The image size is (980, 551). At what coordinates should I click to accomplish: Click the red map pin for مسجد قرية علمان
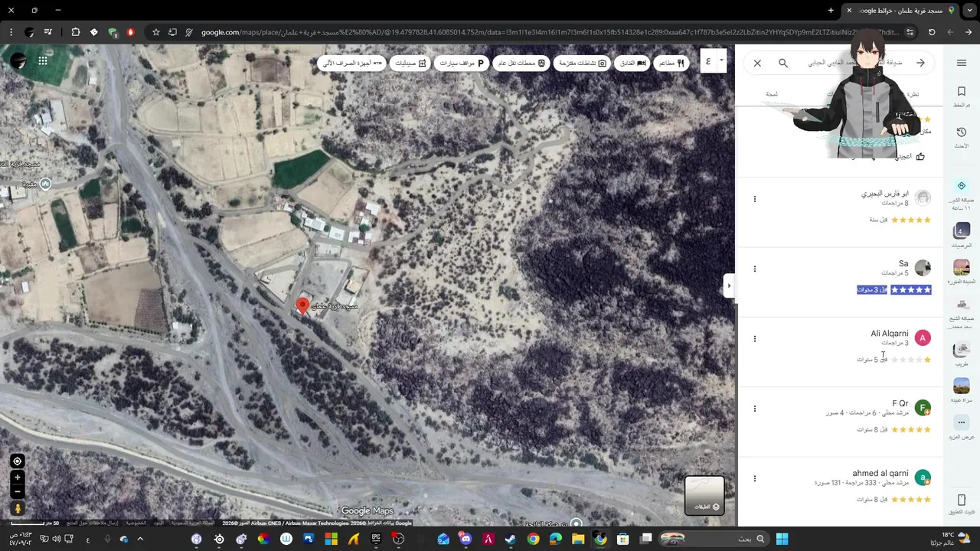pos(303,306)
